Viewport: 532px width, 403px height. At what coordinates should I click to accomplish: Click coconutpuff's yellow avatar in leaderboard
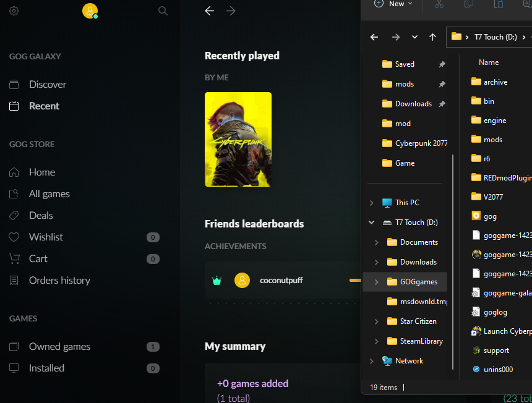tap(242, 281)
